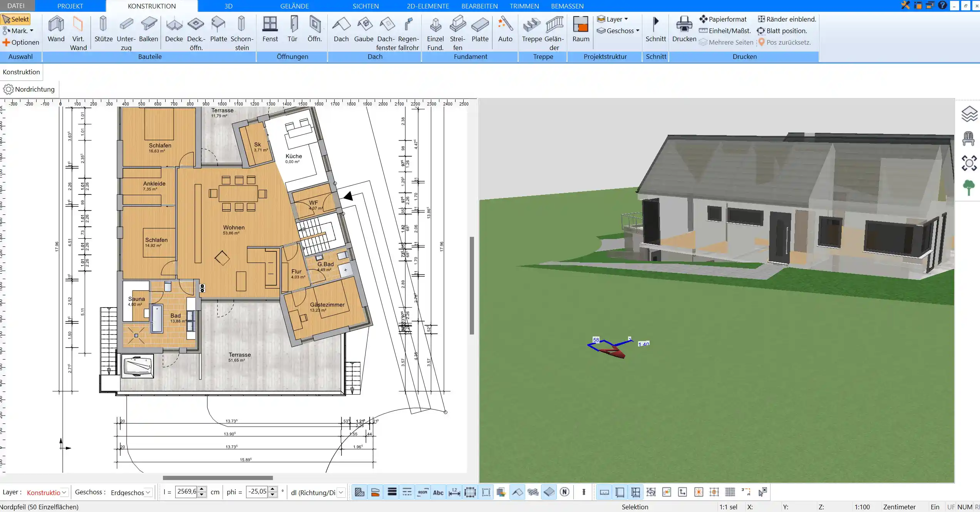Activate the Decke ceiling tool

click(x=174, y=29)
